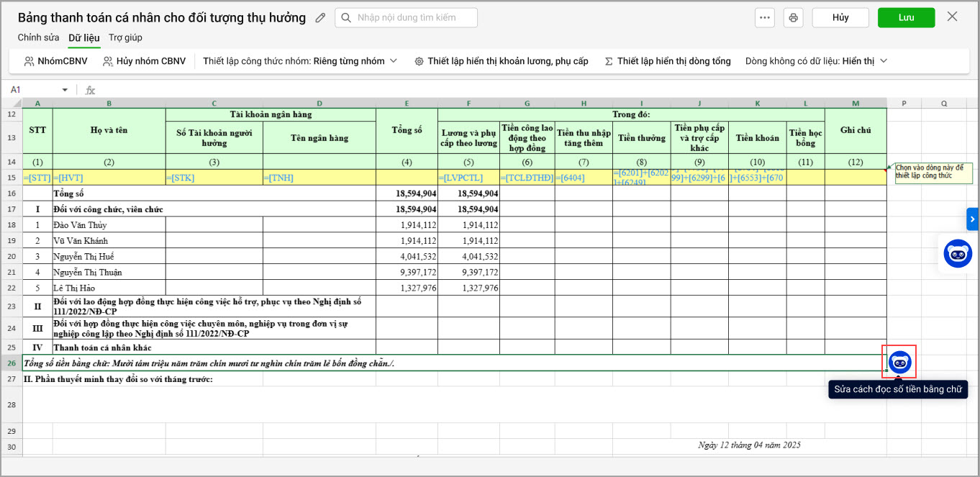Switch to the Dữ liệu tab
Screen dimensions: 980x477
(84, 37)
